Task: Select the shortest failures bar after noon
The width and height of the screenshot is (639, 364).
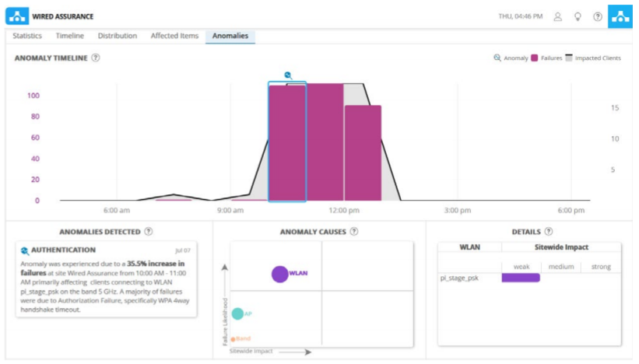Action: (363, 153)
